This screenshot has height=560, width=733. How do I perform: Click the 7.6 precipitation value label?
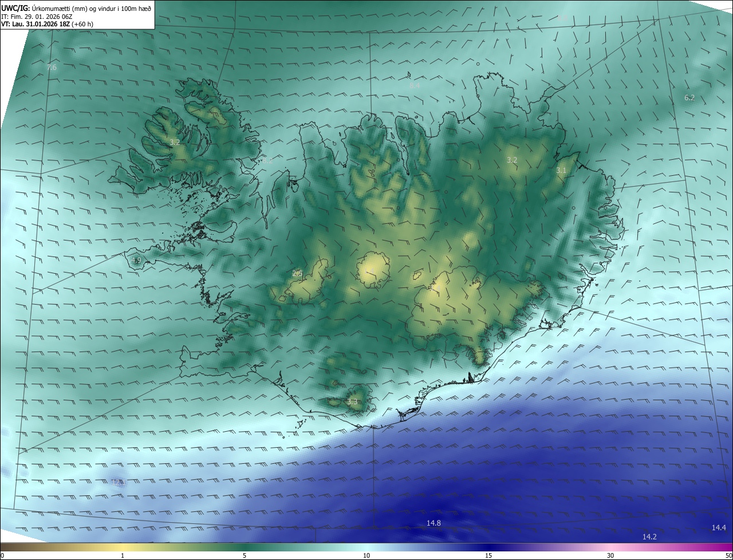[52, 68]
